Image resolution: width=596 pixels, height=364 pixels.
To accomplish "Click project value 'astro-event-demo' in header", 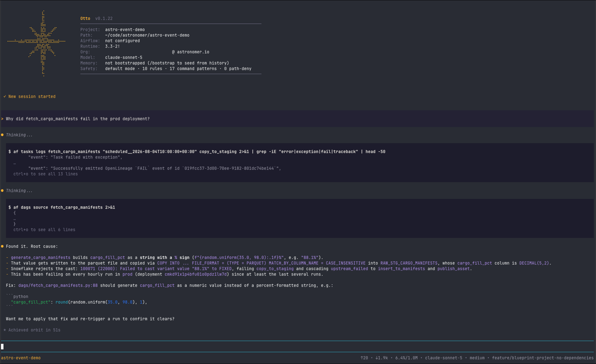I will (x=125, y=30).
